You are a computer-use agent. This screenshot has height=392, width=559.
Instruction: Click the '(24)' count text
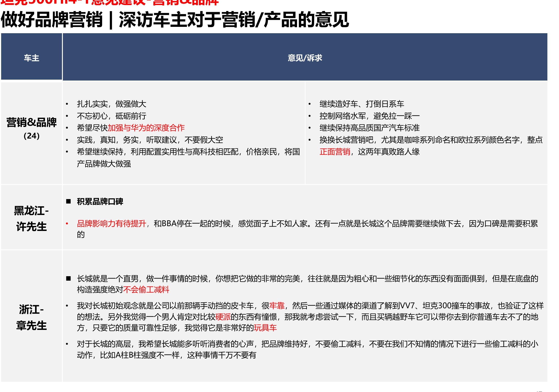(x=31, y=136)
